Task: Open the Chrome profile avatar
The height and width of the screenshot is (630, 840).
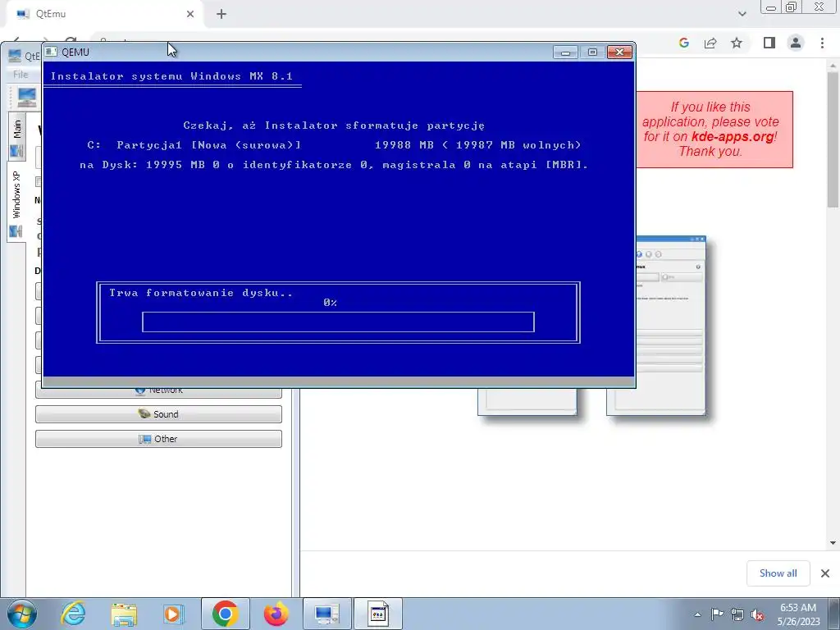Action: click(x=796, y=43)
